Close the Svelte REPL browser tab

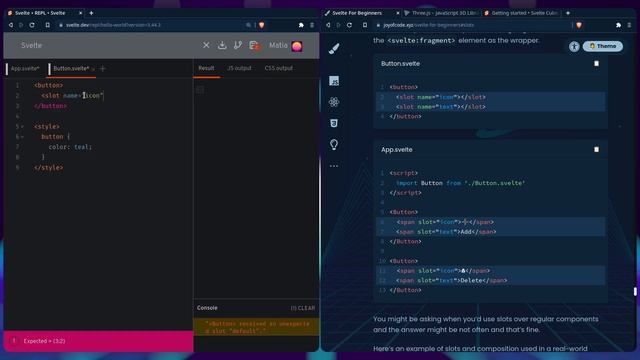pyautogui.click(x=80, y=13)
